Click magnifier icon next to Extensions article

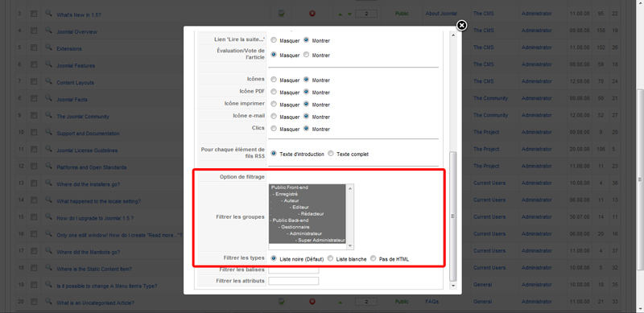pyautogui.click(x=48, y=47)
